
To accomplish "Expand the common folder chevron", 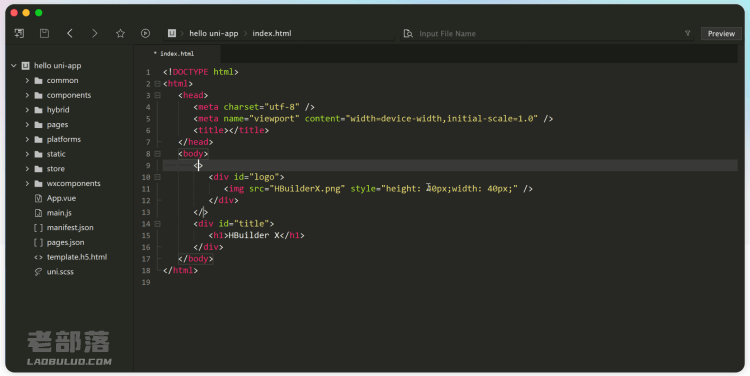I will tap(27, 80).
